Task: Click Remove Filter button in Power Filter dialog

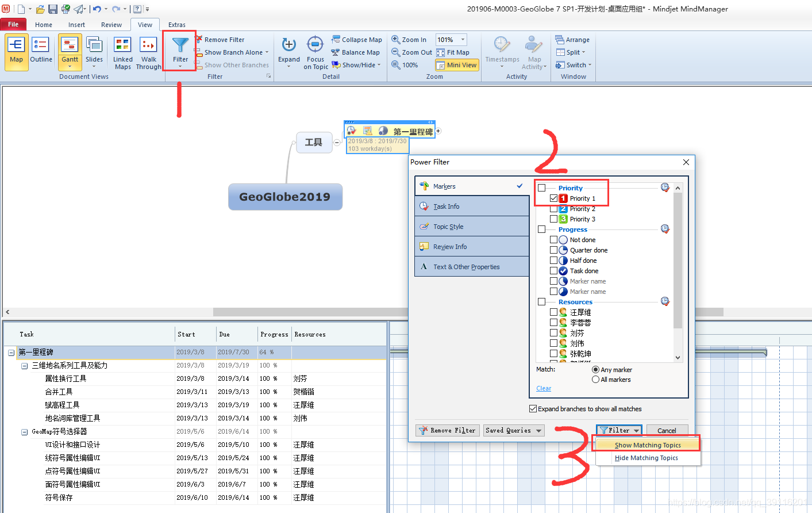Action: coord(447,430)
